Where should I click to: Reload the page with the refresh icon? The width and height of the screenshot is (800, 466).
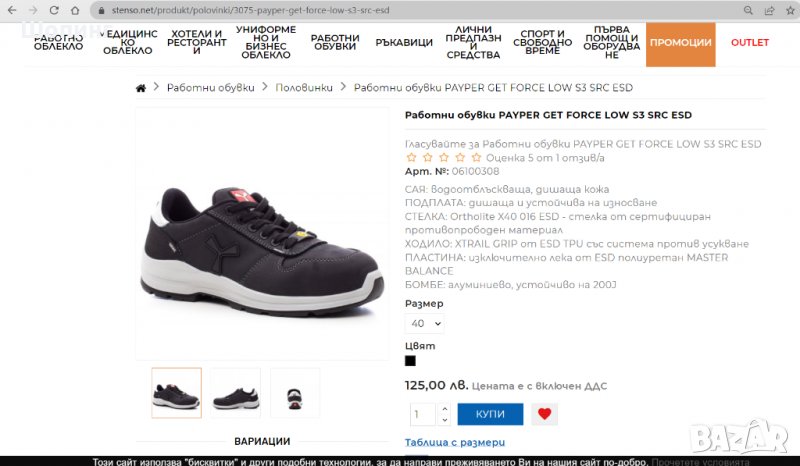(x=54, y=10)
